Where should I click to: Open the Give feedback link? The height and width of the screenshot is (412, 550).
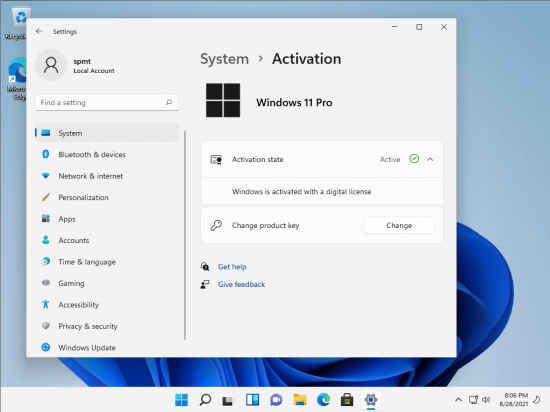coord(241,284)
